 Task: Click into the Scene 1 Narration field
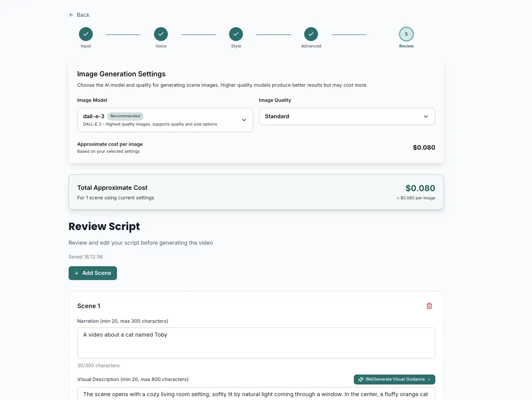pos(256,343)
